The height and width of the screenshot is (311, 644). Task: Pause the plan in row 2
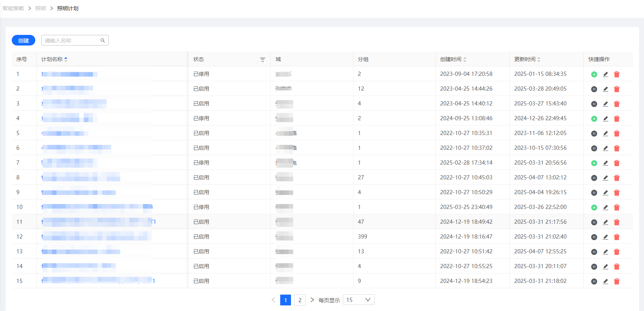[x=594, y=89]
